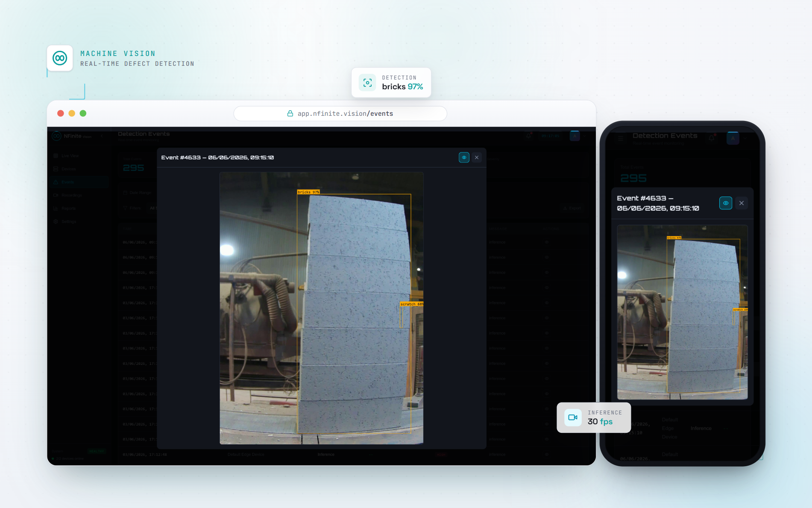Click the Detection bricks 97% badge
The height and width of the screenshot is (508, 812).
(391, 82)
